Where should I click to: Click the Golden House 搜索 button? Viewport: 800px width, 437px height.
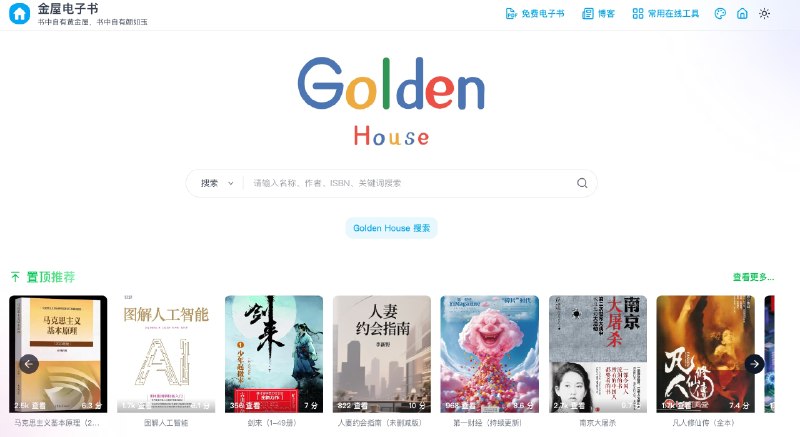click(391, 228)
